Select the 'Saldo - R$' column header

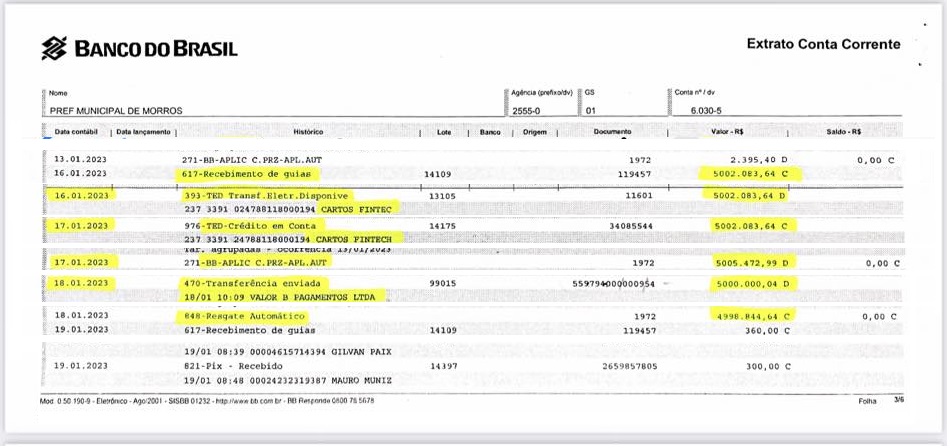click(x=844, y=132)
